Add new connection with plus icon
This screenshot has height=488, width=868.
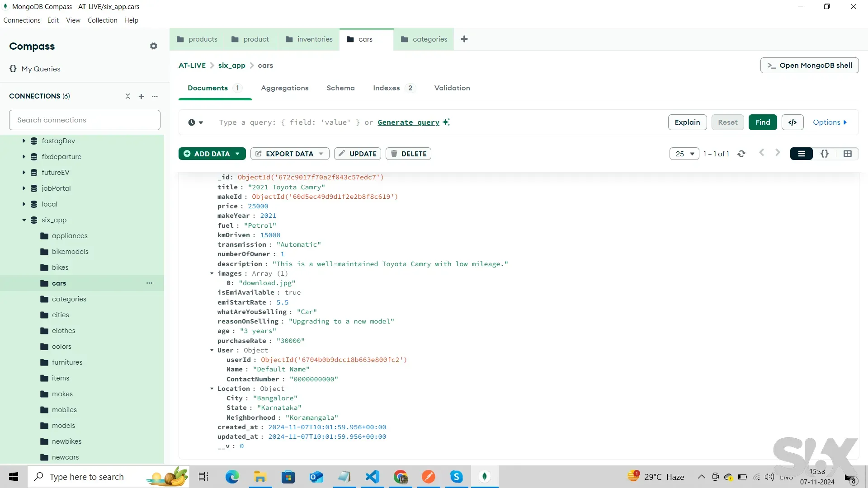[x=141, y=96]
